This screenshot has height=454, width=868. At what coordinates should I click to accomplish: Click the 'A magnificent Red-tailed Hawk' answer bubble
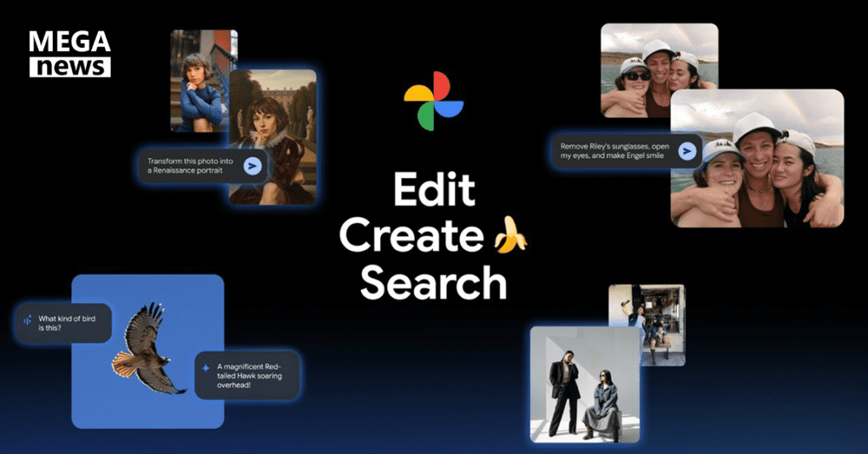click(247, 375)
